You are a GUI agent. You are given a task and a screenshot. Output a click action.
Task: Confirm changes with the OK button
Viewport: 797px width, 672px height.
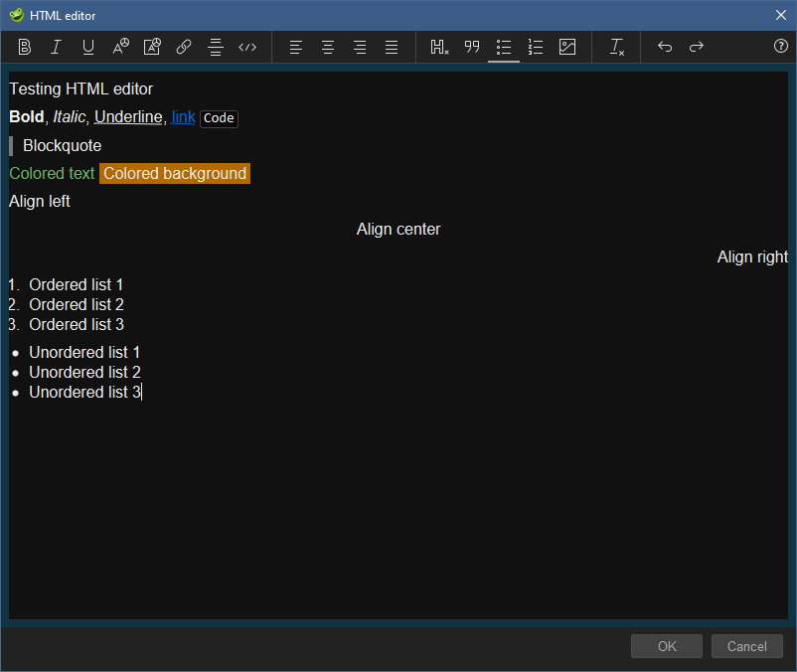point(666,646)
